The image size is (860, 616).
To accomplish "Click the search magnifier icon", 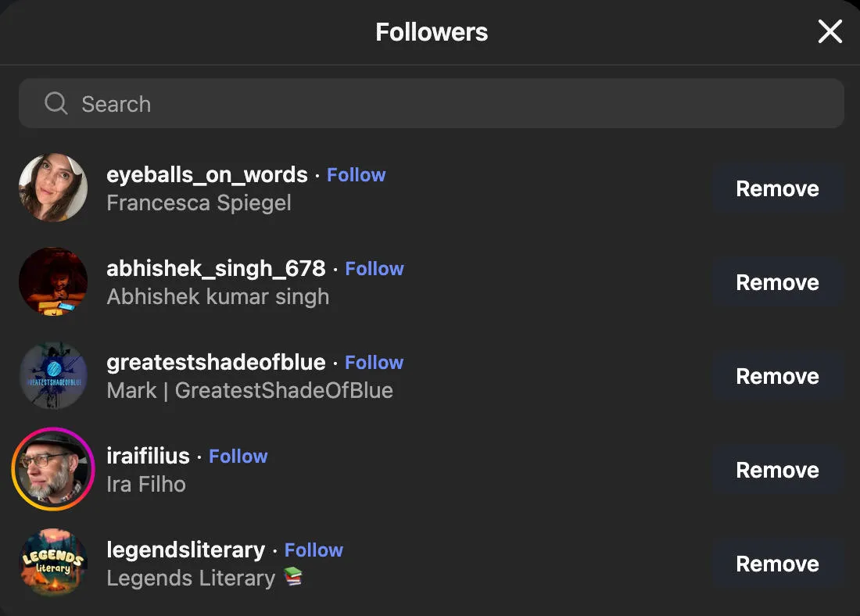I will pyautogui.click(x=56, y=103).
